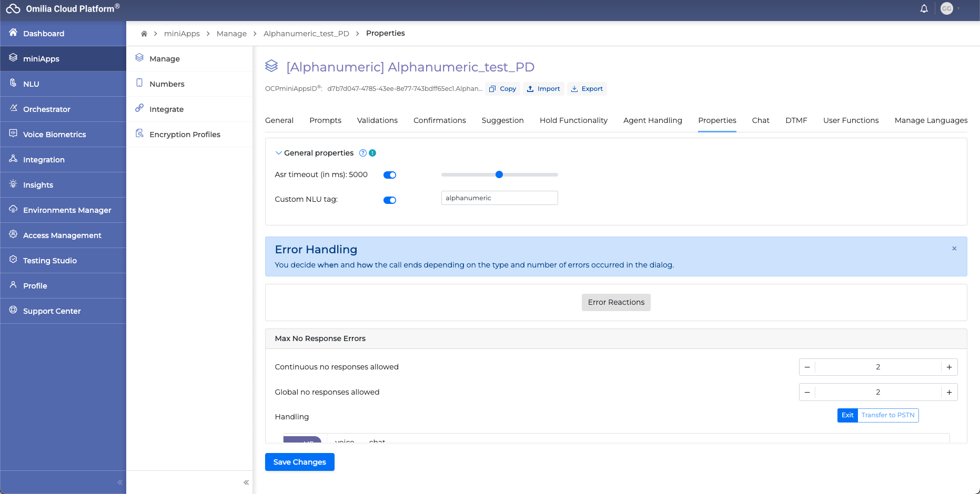Disable the Custom NLU tag switch

(390, 200)
